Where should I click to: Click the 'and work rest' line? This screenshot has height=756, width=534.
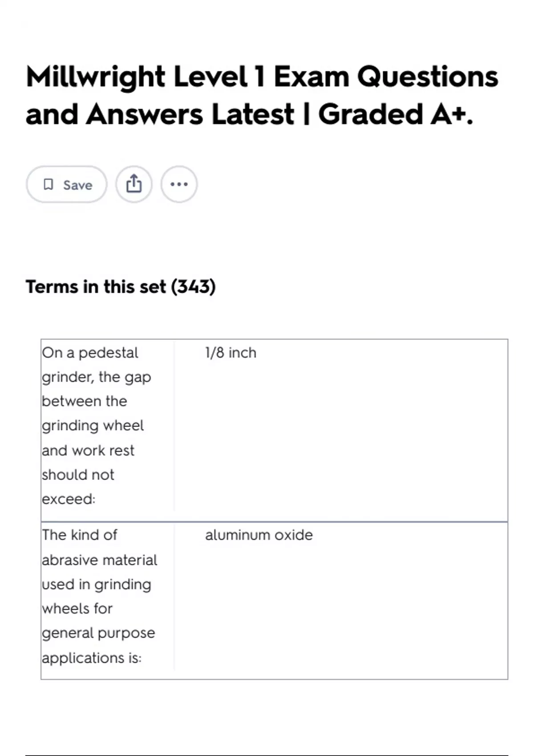(88, 450)
